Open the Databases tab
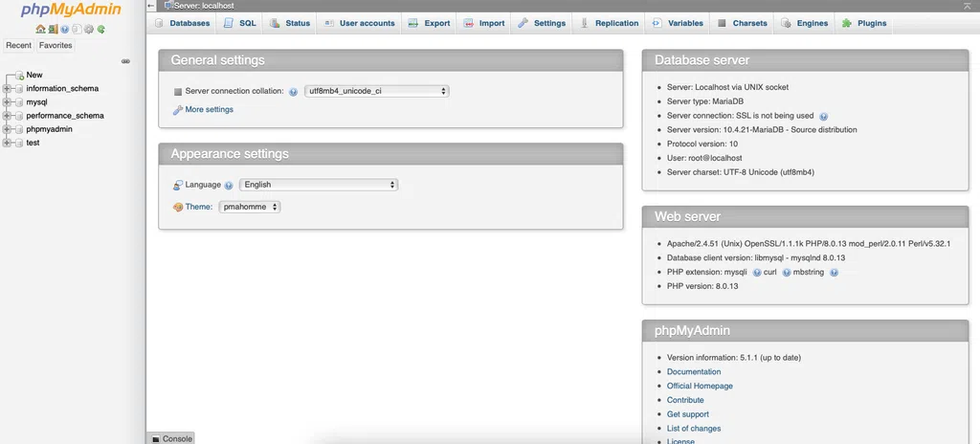980x444 pixels. coord(182,23)
